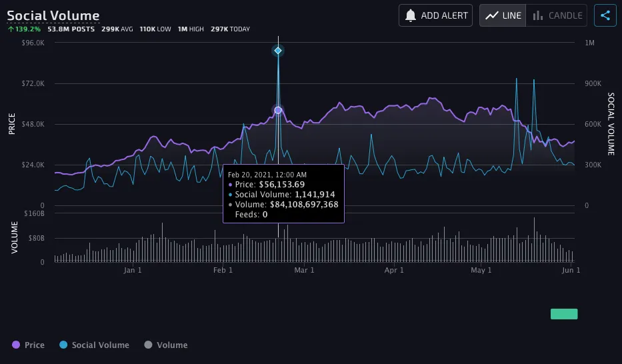The height and width of the screenshot is (364, 622).
Task: Switch to LINE chart mode
Action: point(503,15)
